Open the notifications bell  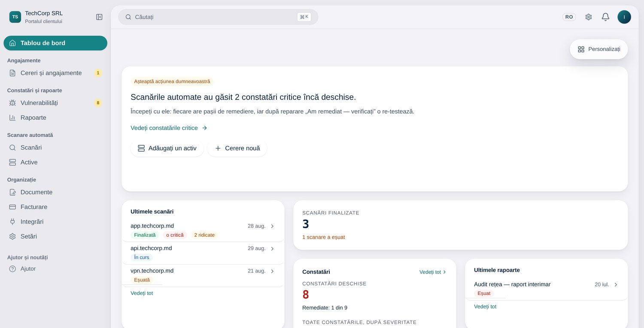click(605, 17)
